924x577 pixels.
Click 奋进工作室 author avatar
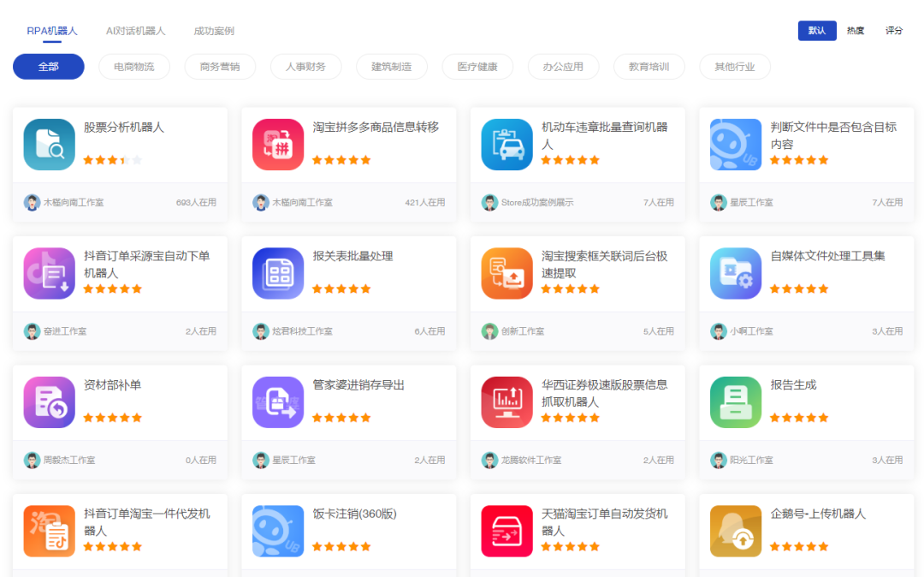(x=32, y=331)
